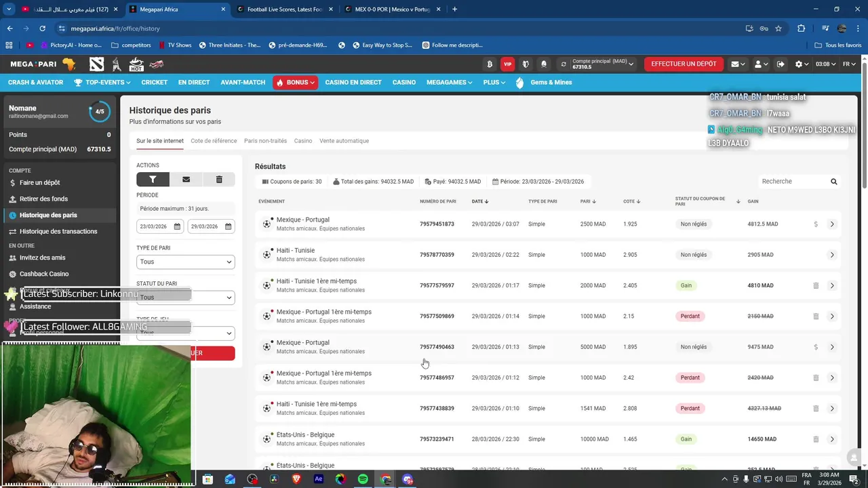Open the HOT games icon

[136, 64]
